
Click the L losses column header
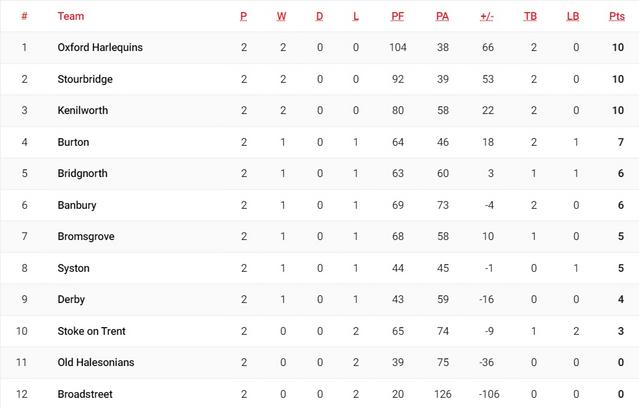pos(356,16)
